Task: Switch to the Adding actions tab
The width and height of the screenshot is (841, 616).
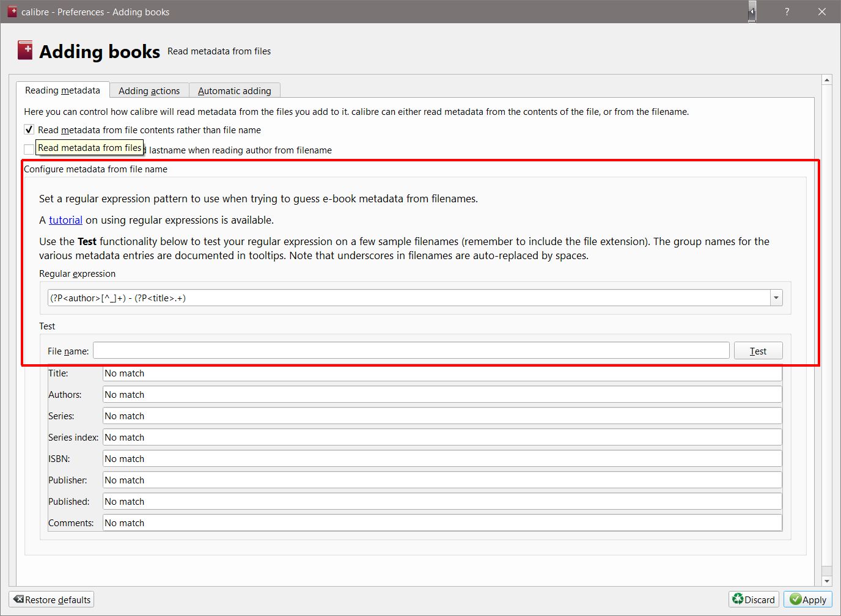Action: pyautogui.click(x=149, y=90)
